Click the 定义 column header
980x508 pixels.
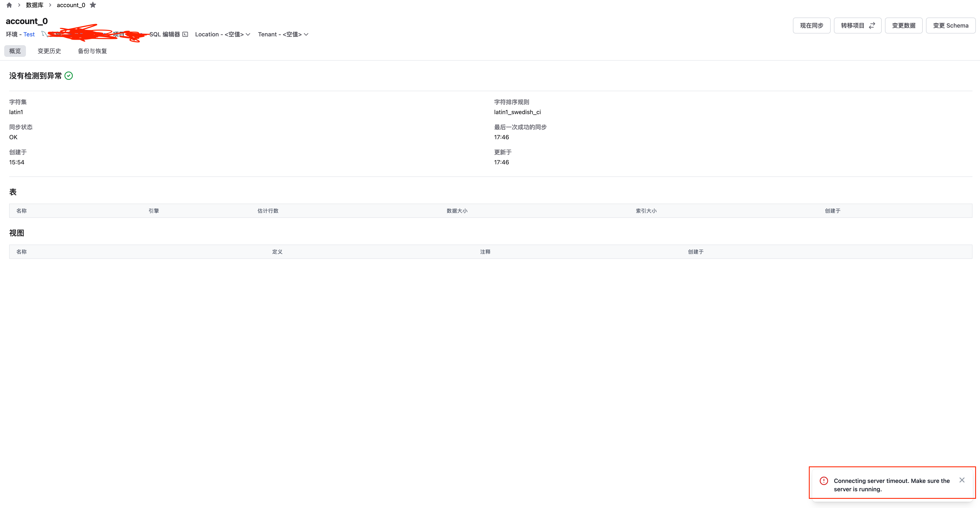click(x=277, y=252)
